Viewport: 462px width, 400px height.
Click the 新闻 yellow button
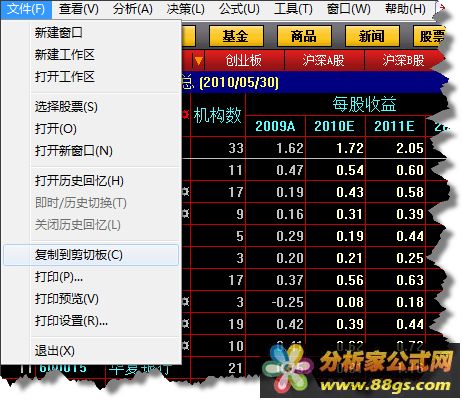tap(372, 36)
